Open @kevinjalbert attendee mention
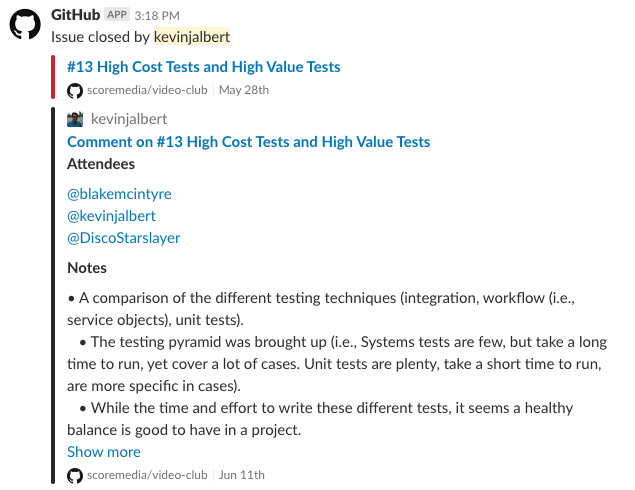 coord(111,216)
